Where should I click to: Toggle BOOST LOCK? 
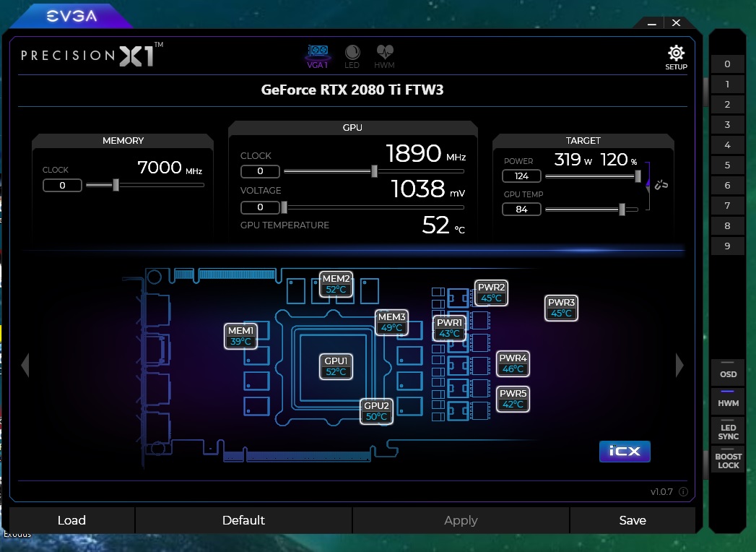tap(728, 460)
